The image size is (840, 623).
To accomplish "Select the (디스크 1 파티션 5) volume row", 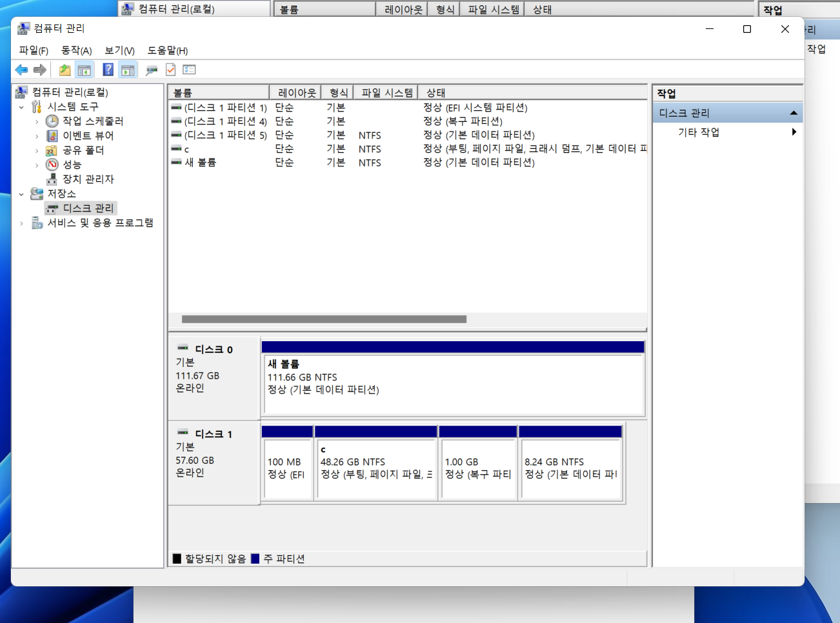I will 408,135.
